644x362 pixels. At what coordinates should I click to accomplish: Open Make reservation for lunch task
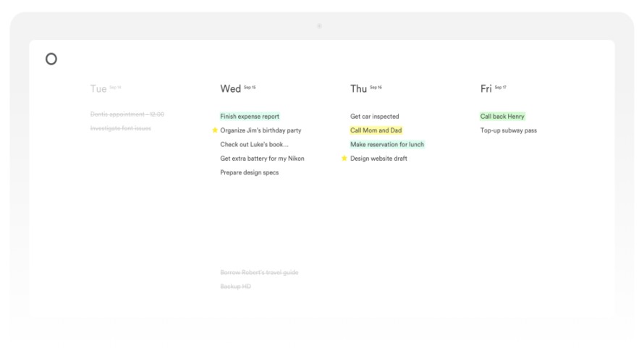[x=387, y=145]
